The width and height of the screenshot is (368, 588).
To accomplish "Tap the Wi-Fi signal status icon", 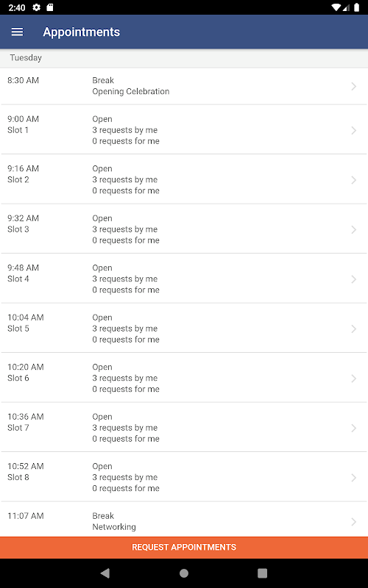I will click(336, 7).
